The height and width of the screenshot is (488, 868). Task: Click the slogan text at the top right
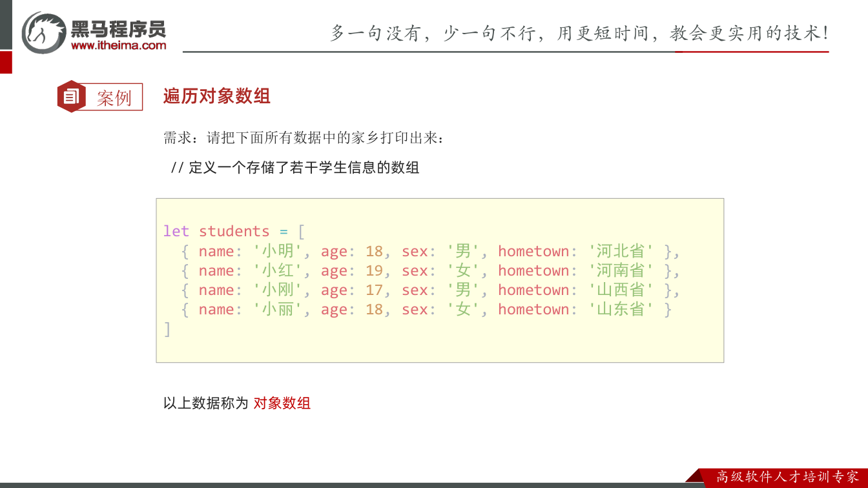point(579,33)
